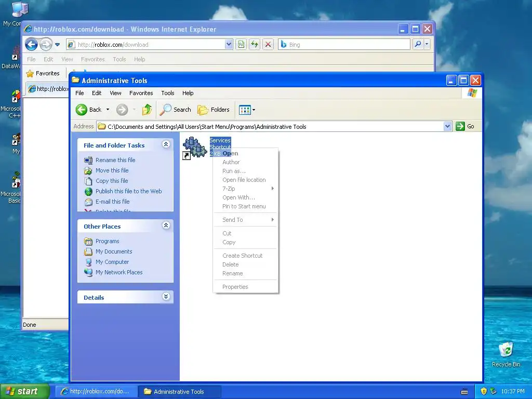The image size is (532, 399).
Task: Expand the Details panel
Action: coord(166,297)
